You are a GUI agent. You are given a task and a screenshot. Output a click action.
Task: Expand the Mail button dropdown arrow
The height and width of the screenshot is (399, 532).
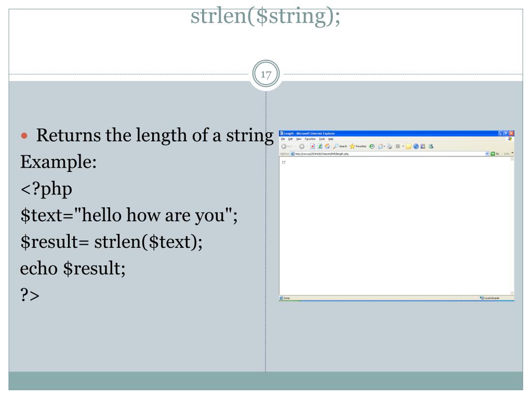click(x=385, y=146)
